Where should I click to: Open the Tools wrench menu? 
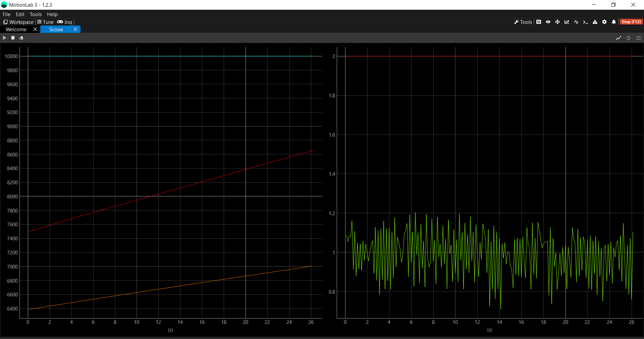coord(523,22)
